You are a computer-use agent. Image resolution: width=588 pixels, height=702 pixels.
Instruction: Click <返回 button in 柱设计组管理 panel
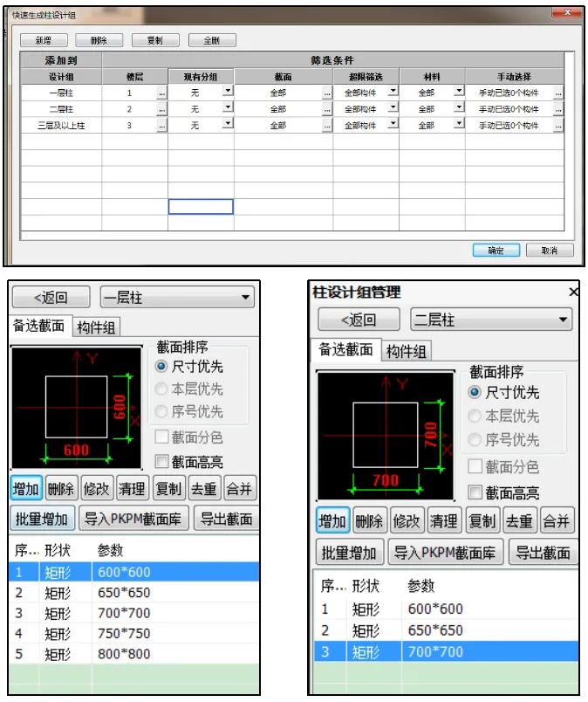tap(359, 320)
